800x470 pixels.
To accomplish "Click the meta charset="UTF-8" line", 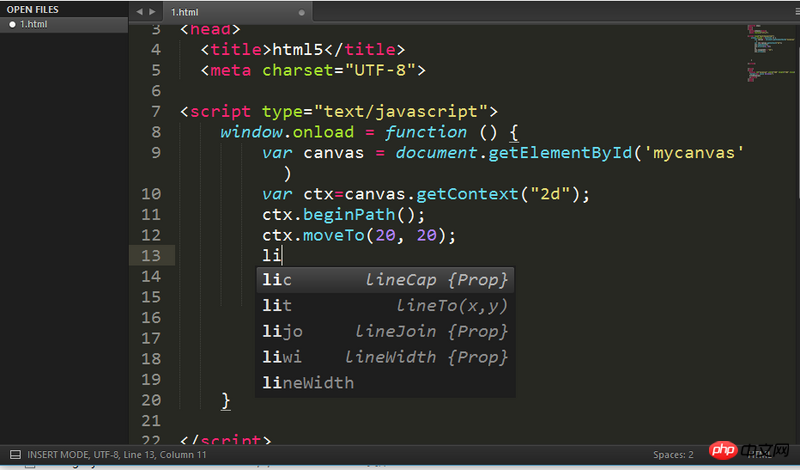I will [x=313, y=70].
